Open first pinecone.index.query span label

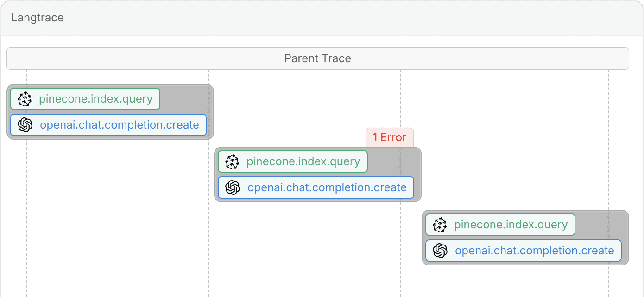click(x=95, y=99)
